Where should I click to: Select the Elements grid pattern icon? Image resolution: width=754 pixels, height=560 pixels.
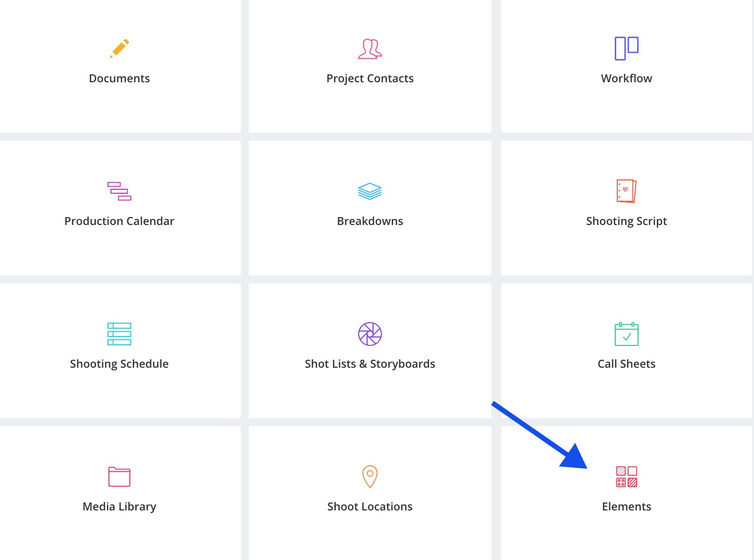tap(626, 477)
